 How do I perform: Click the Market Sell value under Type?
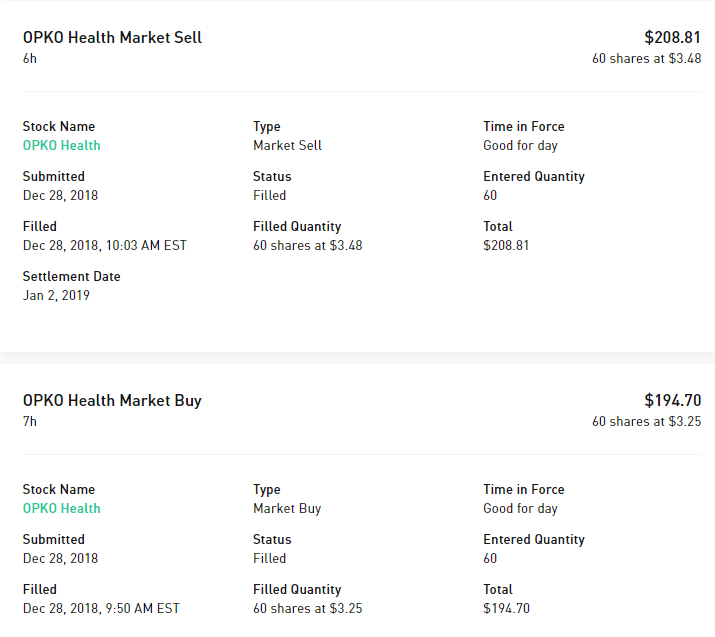click(x=287, y=146)
